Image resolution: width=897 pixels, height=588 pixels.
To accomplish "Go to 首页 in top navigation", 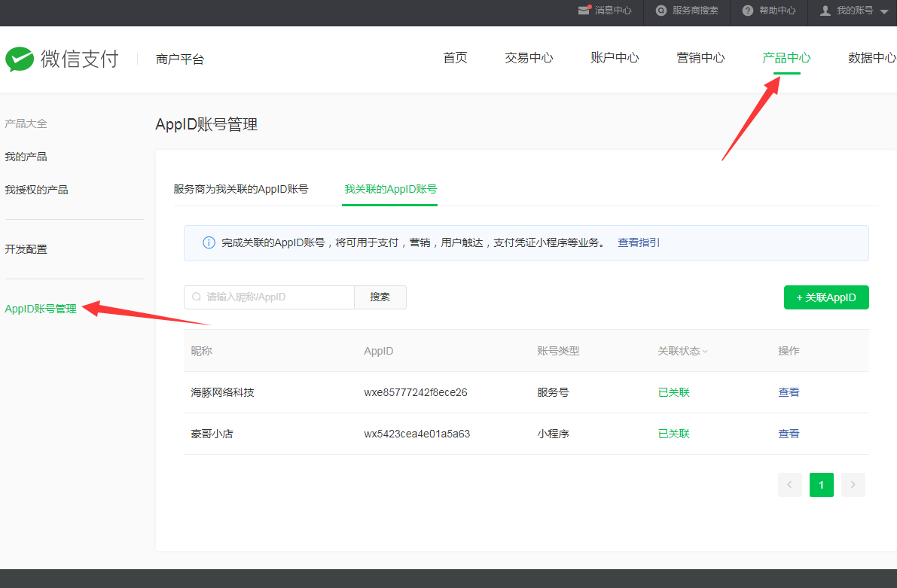I will 456,58.
